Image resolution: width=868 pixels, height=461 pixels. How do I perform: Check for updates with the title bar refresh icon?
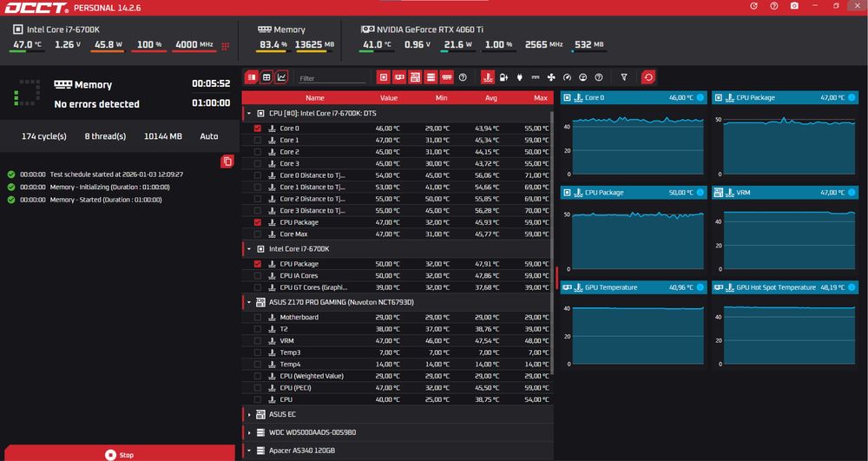pyautogui.click(x=753, y=6)
